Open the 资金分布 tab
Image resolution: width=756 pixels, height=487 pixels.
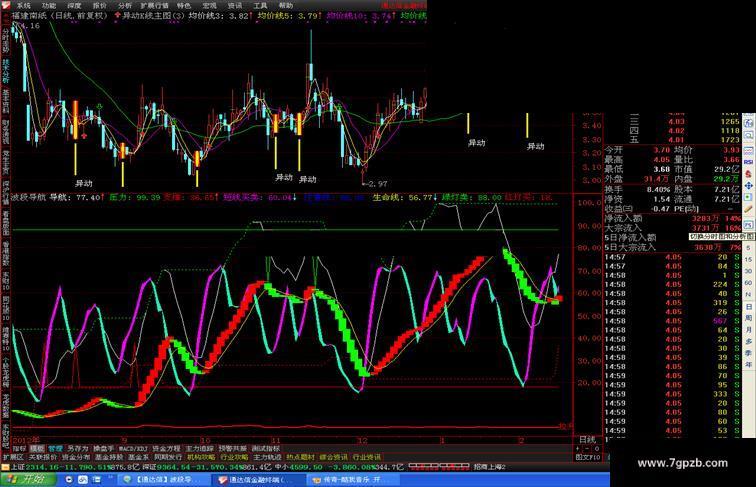[76, 457]
